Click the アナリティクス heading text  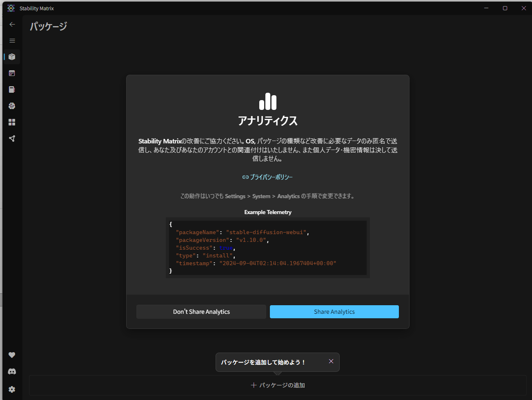(268, 121)
